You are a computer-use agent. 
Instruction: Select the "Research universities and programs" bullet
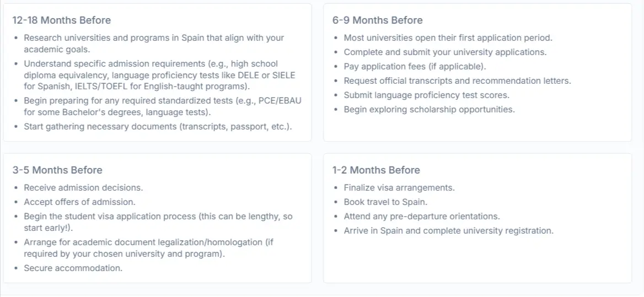pyautogui.click(x=153, y=38)
